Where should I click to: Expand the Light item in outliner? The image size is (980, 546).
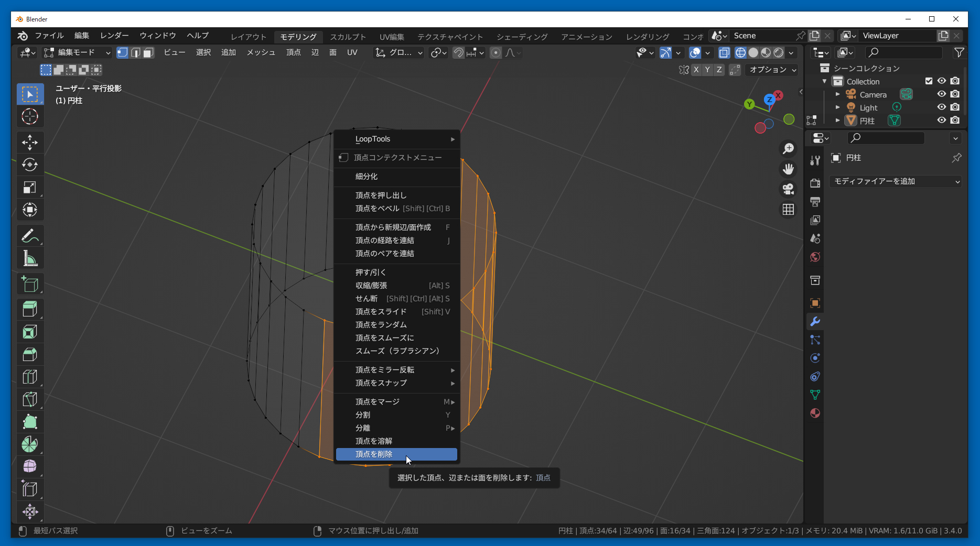pos(837,107)
